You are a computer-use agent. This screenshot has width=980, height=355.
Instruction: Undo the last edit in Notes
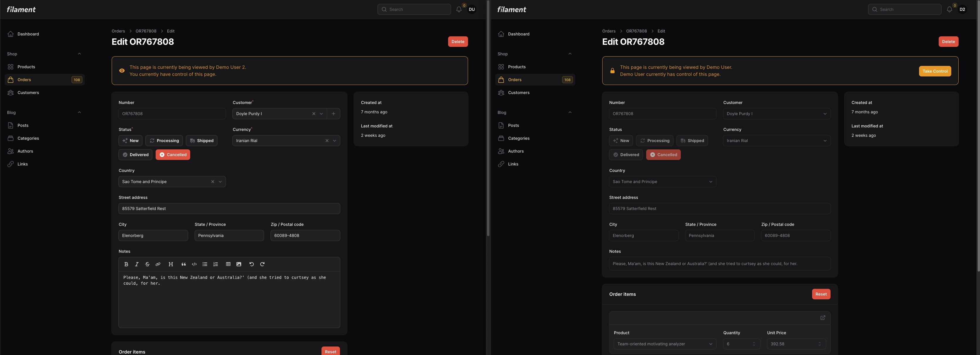[x=251, y=264]
